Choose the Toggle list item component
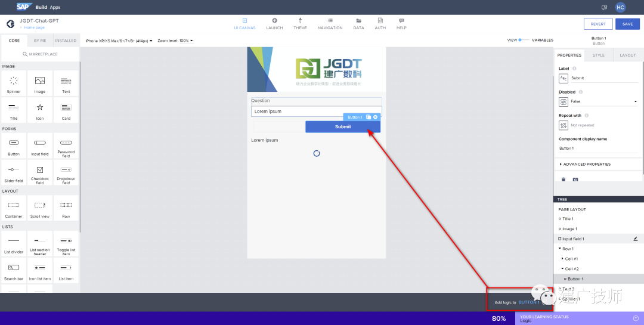Viewport: 644px width, 325px height. coord(66,244)
